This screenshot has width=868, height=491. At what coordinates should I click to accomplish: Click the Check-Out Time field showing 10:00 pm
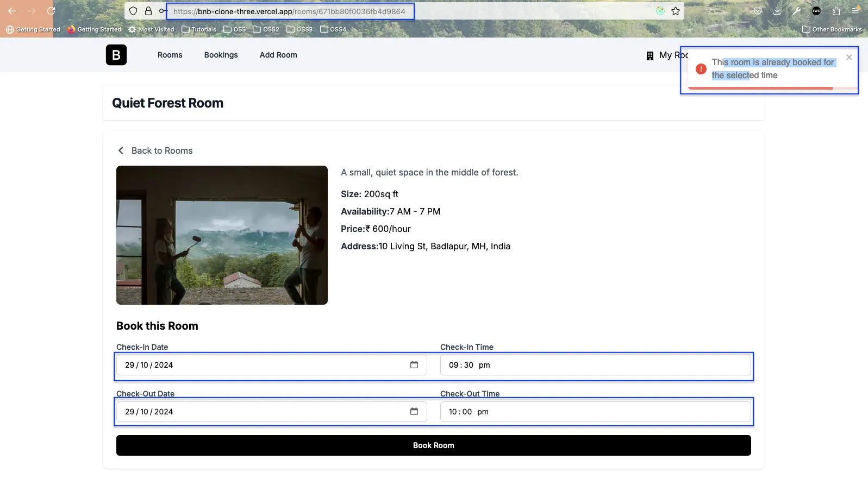[596, 412]
